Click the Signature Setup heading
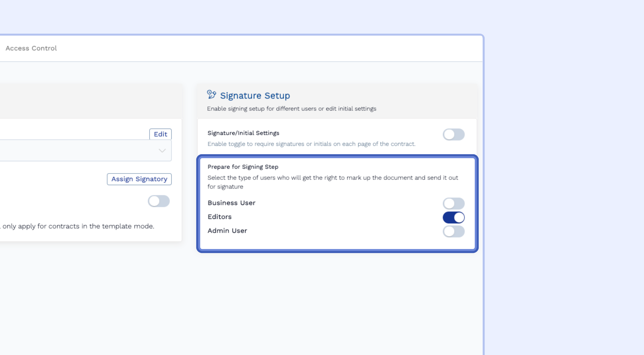Viewport: 644px width, 355px height. pyautogui.click(x=255, y=96)
